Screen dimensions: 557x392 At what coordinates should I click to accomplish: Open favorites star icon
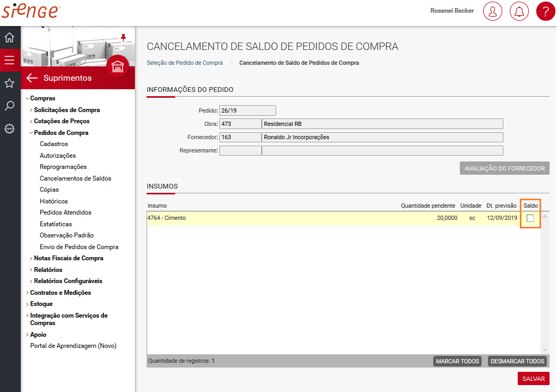[10, 83]
